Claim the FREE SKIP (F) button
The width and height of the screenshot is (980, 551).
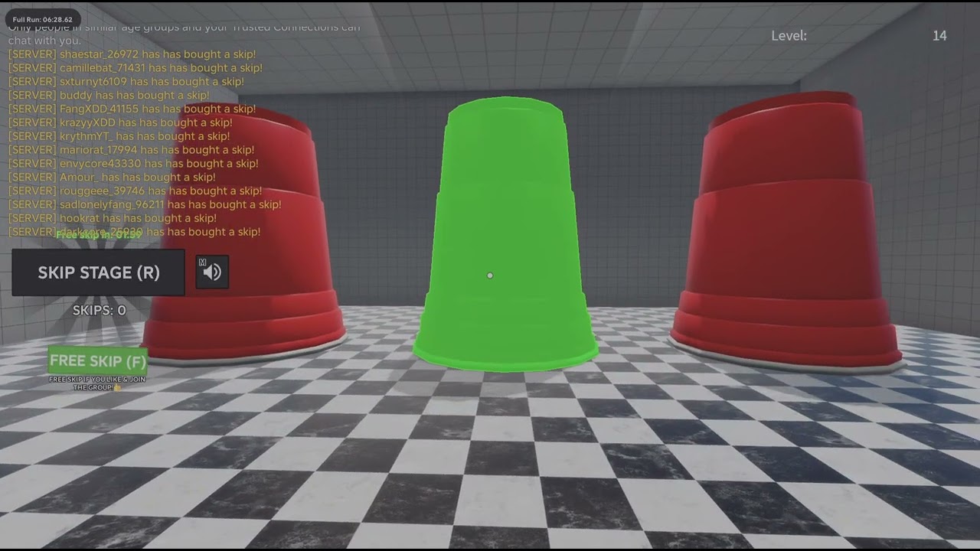click(97, 361)
